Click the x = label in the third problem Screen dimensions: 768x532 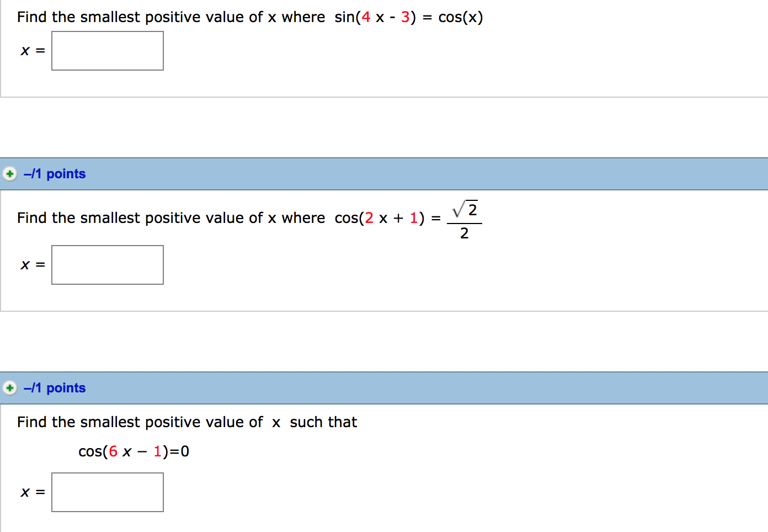pos(31,492)
